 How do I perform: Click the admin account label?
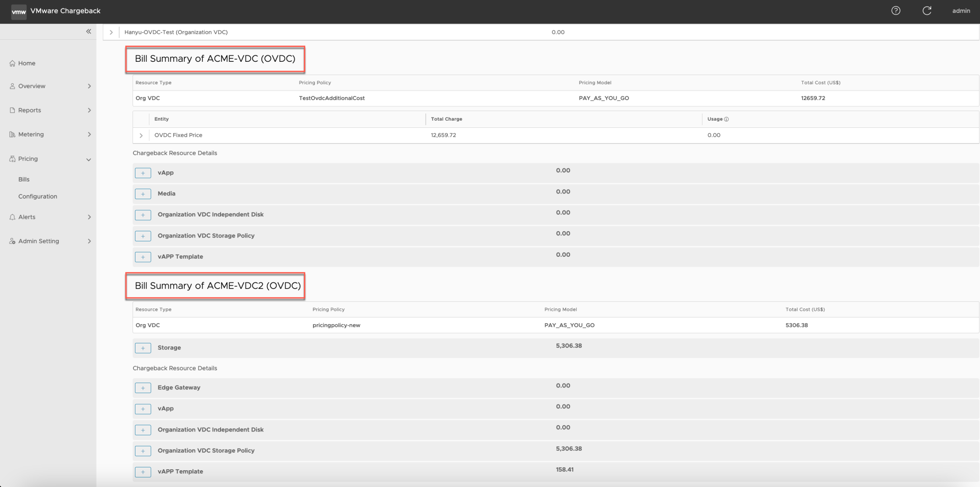click(x=960, y=10)
